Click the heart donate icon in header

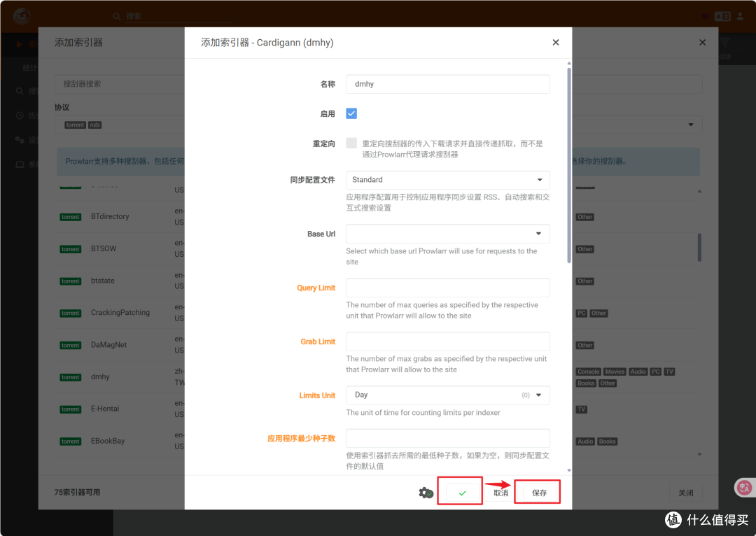tap(705, 16)
